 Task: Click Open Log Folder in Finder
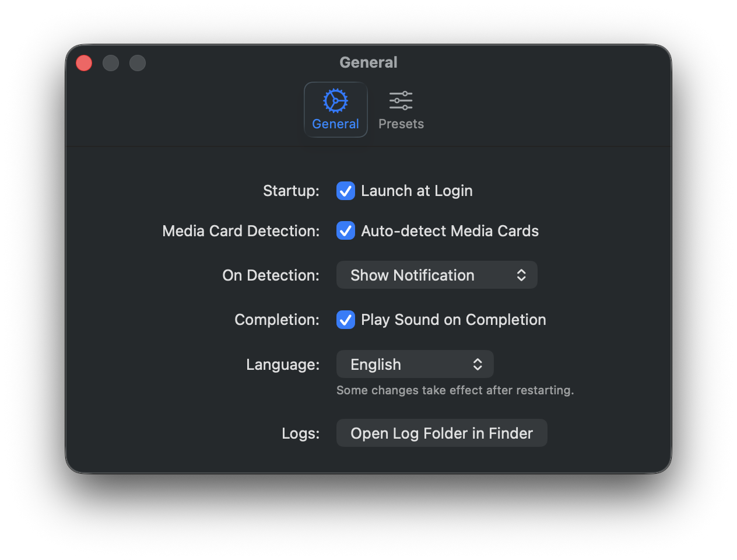click(x=441, y=433)
